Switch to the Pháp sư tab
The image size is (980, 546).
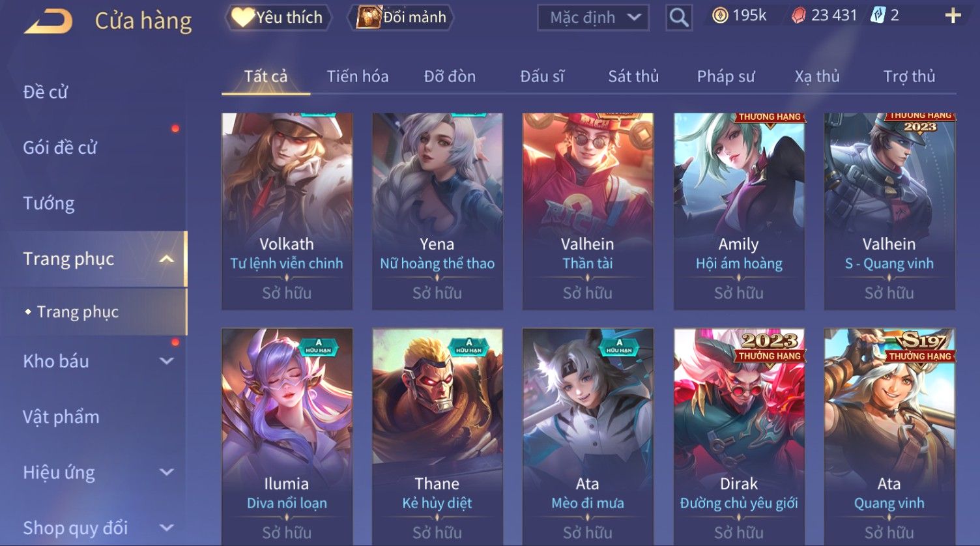pyautogui.click(x=725, y=77)
